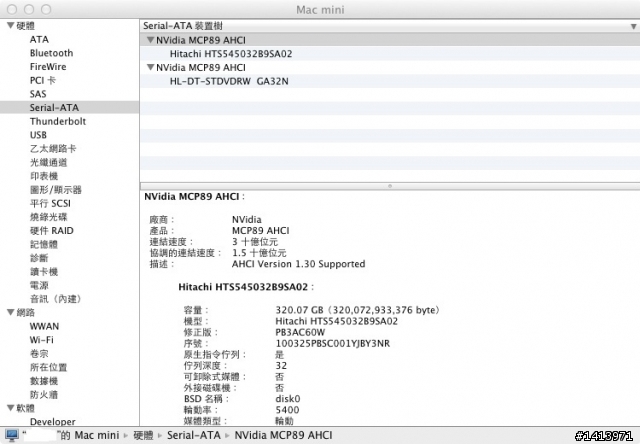
Task: Click the computer icon in path bar
Action: point(11,435)
